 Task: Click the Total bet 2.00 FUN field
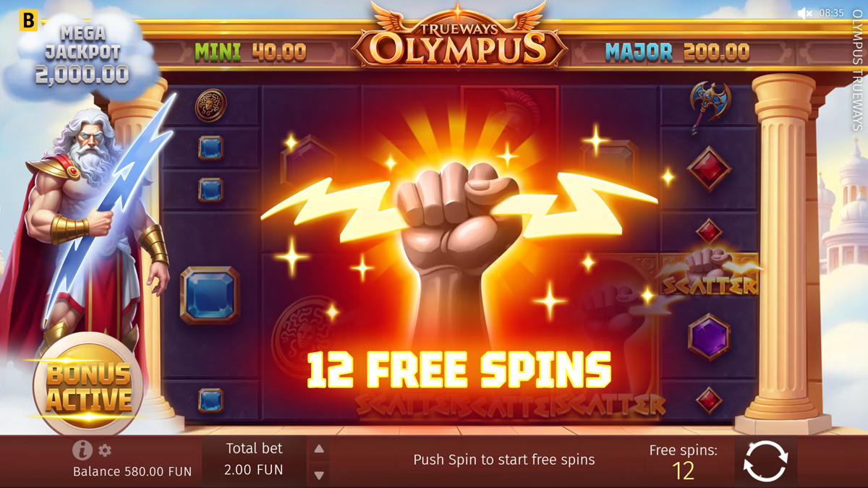pos(254,460)
